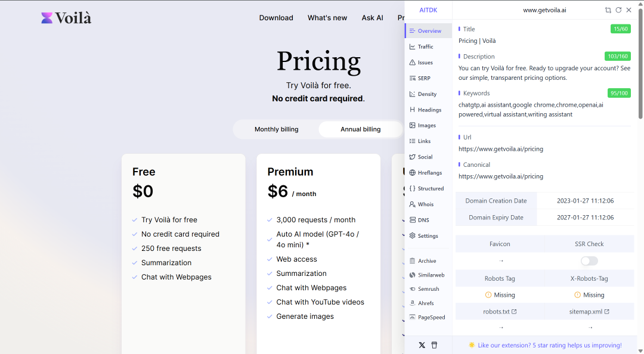Open What's new nav item

(327, 18)
